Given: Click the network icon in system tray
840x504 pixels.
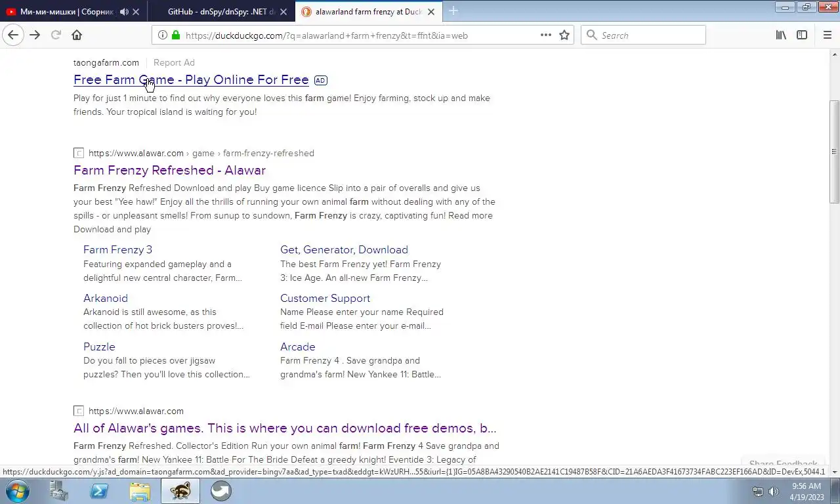Looking at the screenshot, I should (758, 492).
